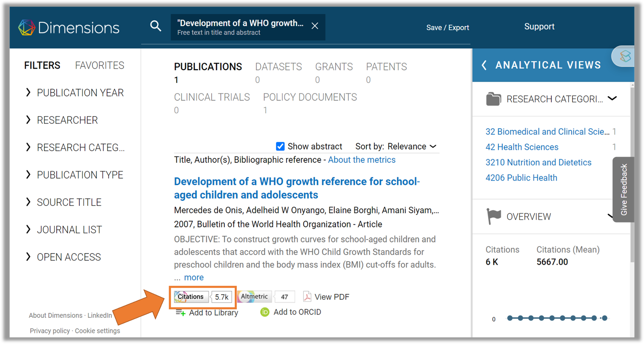Toggle the Show abstract checkbox
The width and height of the screenshot is (644, 344).
click(x=280, y=146)
